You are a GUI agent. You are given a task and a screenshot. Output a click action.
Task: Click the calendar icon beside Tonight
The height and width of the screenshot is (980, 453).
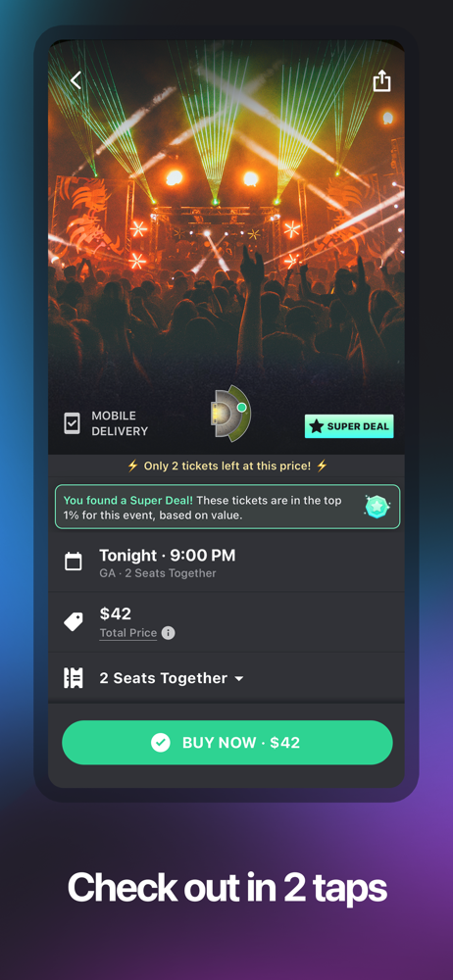coord(74,562)
